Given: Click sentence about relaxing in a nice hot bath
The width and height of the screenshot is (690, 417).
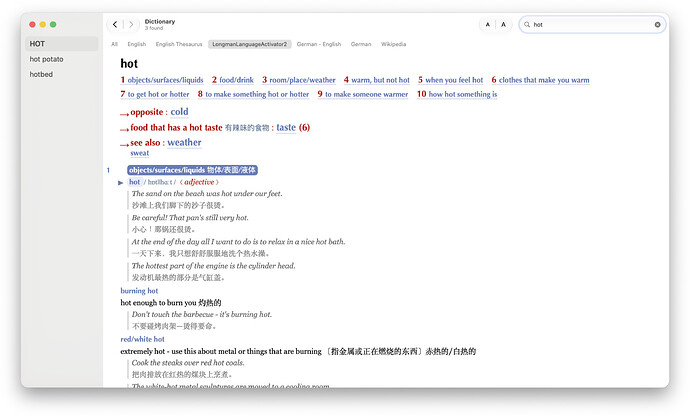Looking at the screenshot, I should click(239, 242).
